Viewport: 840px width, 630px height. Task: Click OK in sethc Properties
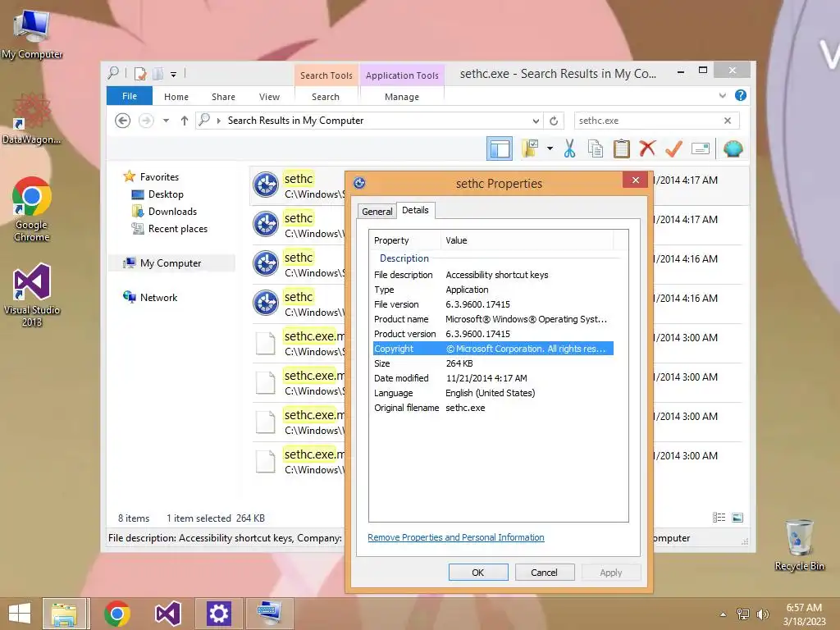(x=478, y=572)
